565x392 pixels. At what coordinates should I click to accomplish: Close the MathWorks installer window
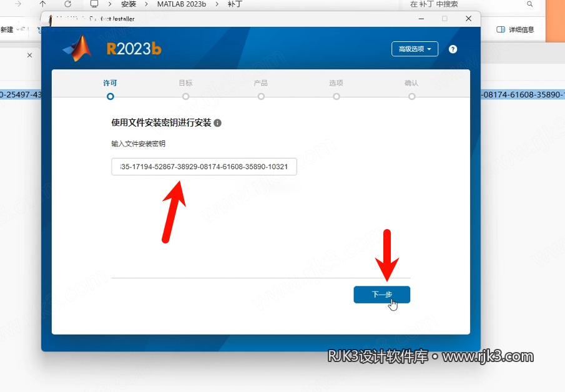tap(468, 18)
